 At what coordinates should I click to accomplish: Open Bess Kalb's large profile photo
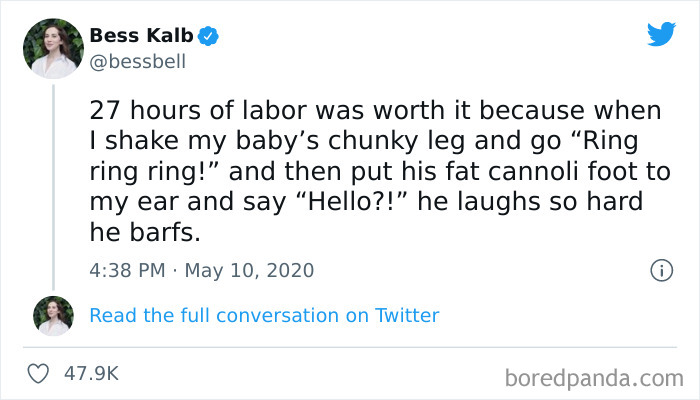pyautogui.click(x=53, y=48)
